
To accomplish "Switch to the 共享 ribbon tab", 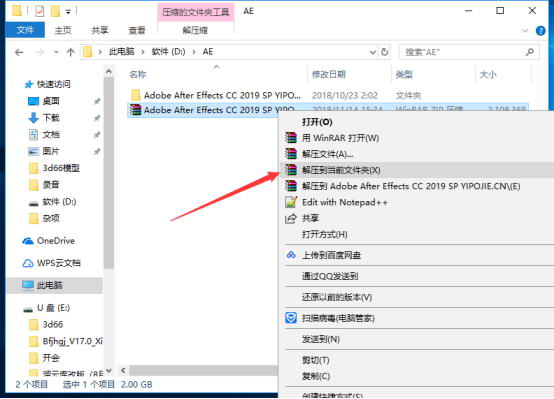I will pyautogui.click(x=100, y=30).
